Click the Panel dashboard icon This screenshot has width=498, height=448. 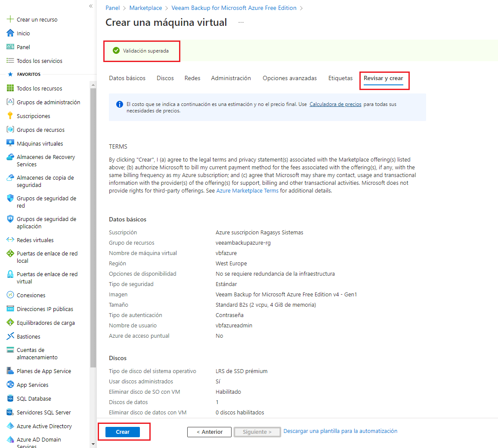(10, 47)
